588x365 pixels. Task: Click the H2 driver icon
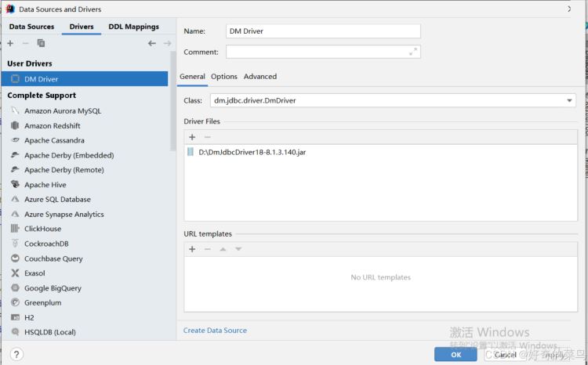[15, 317]
